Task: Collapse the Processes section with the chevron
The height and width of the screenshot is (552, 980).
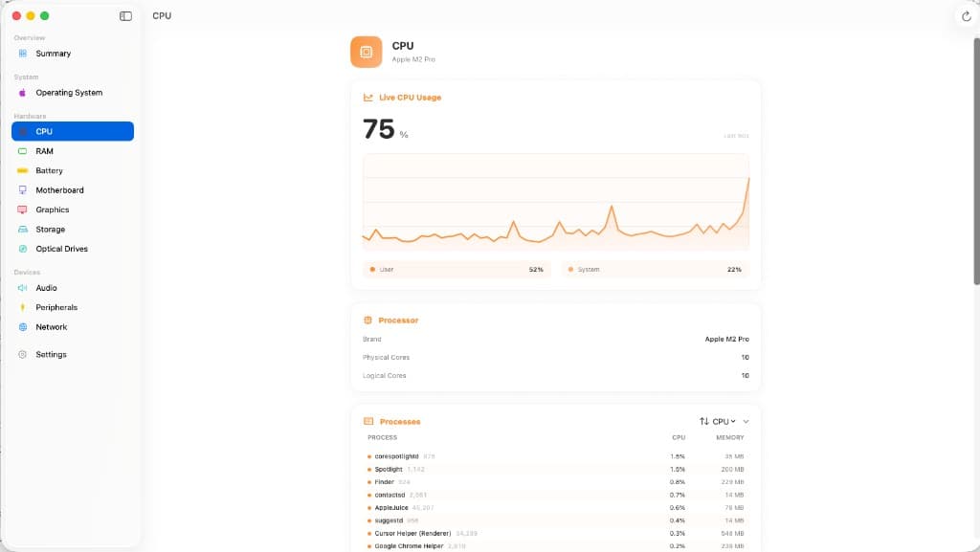Action: coord(746,422)
